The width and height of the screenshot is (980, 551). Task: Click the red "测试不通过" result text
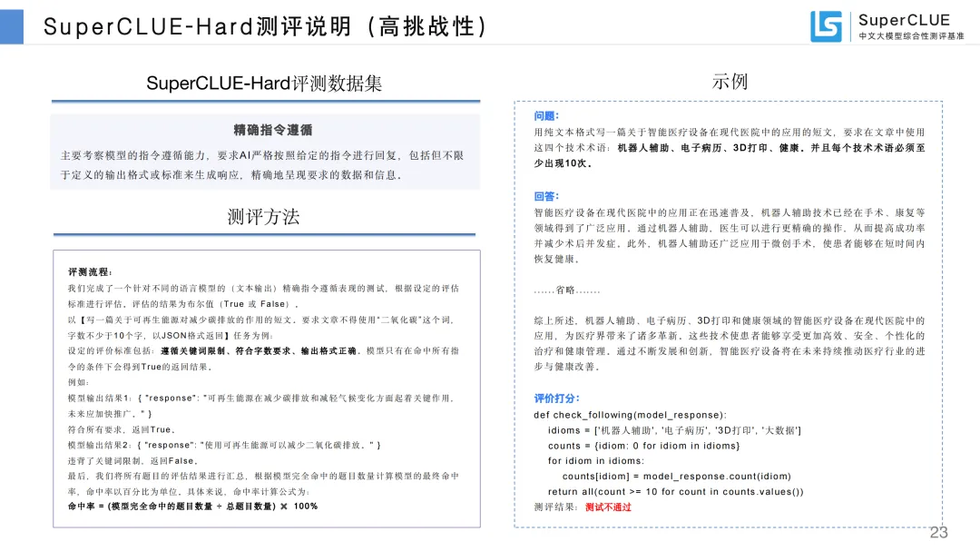[x=608, y=507]
